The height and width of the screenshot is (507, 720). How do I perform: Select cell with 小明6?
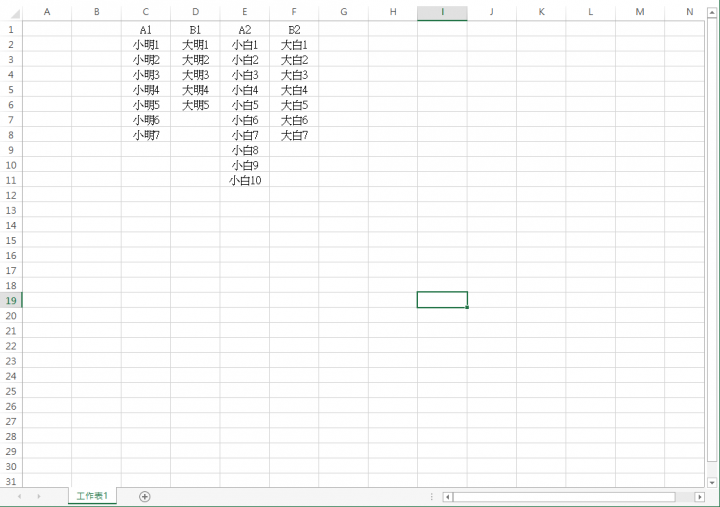click(x=146, y=120)
